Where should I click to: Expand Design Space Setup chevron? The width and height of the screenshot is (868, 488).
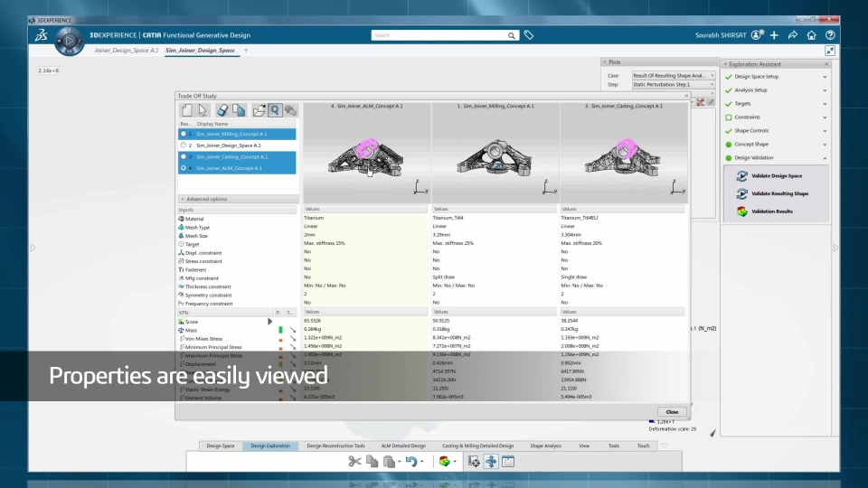(825, 77)
